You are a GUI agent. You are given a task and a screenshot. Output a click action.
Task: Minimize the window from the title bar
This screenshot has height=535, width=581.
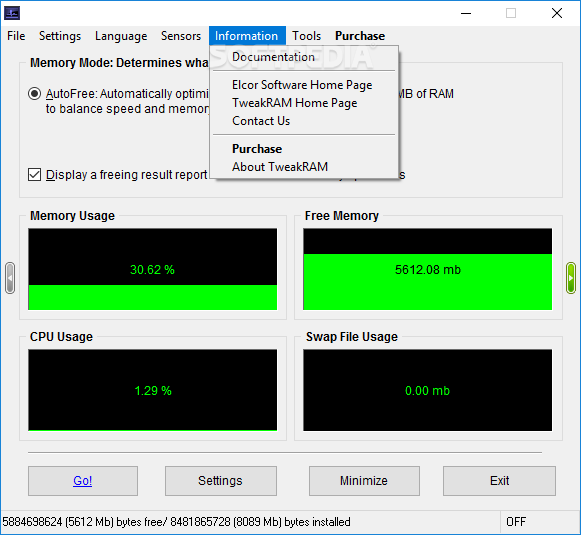coord(466,13)
